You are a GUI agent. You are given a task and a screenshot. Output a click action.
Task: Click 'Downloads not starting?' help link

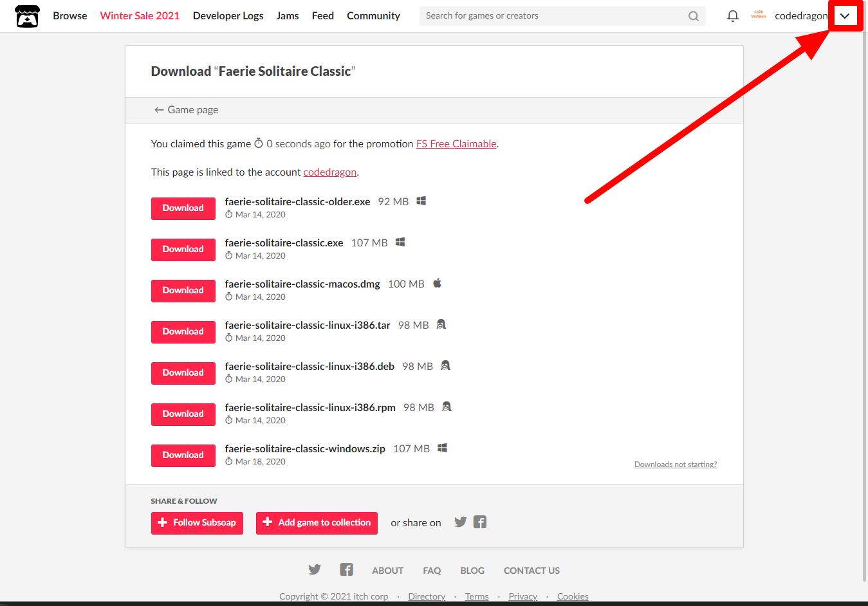[x=676, y=464]
